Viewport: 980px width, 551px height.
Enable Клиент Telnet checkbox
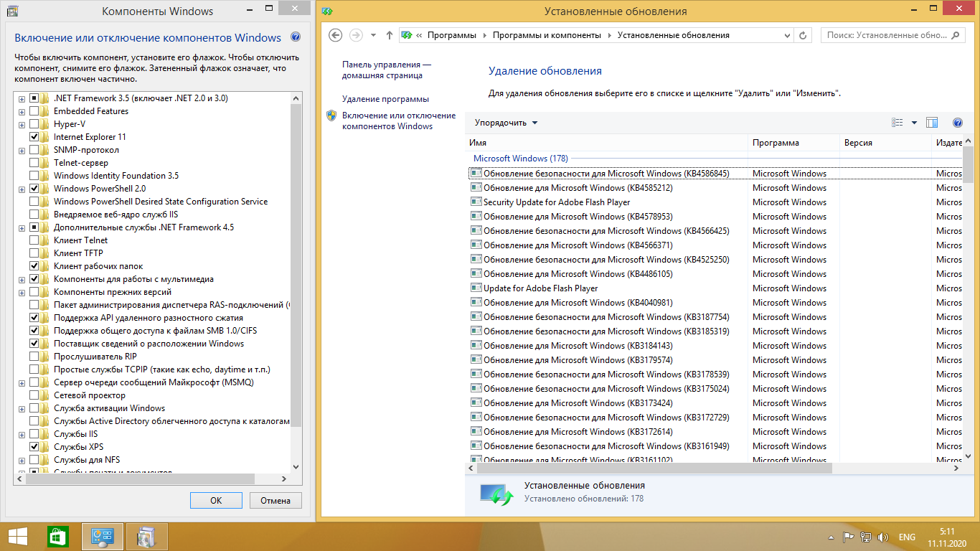pyautogui.click(x=34, y=240)
